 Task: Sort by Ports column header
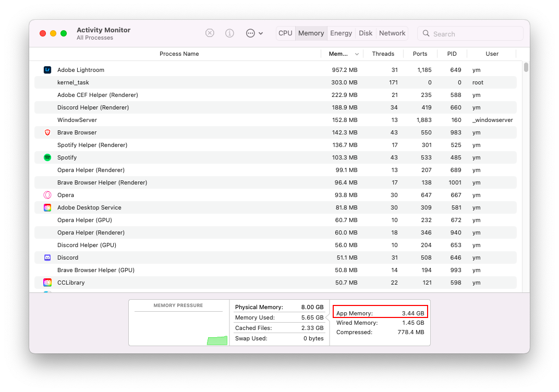[420, 54]
